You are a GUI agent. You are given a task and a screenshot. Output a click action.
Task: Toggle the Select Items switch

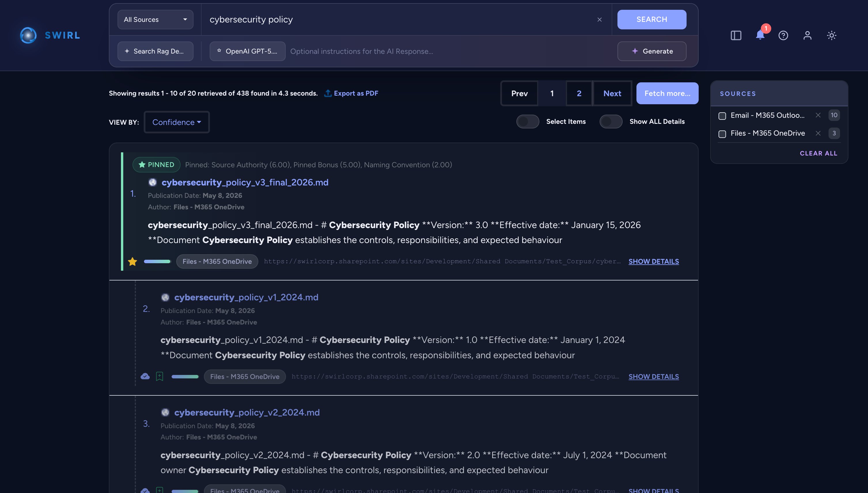(x=527, y=122)
